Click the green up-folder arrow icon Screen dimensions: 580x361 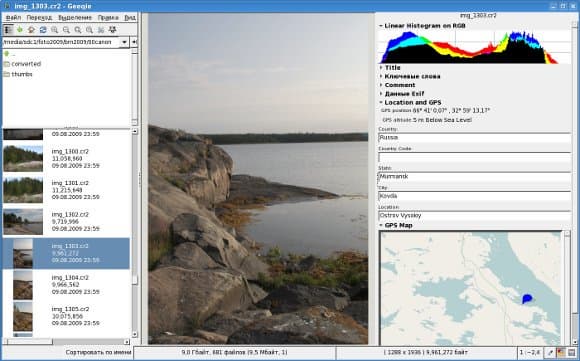20,30
